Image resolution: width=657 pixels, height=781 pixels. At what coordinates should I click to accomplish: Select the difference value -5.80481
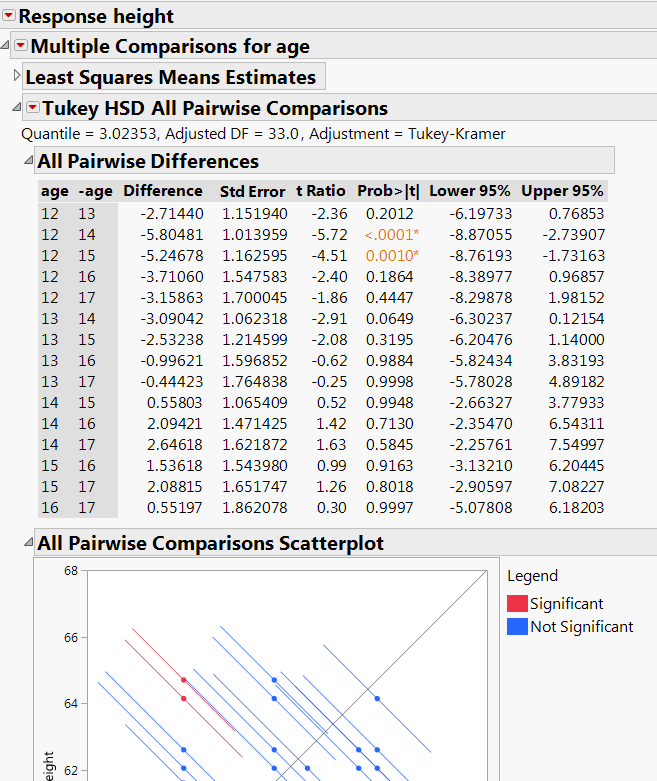pyautogui.click(x=172, y=235)
